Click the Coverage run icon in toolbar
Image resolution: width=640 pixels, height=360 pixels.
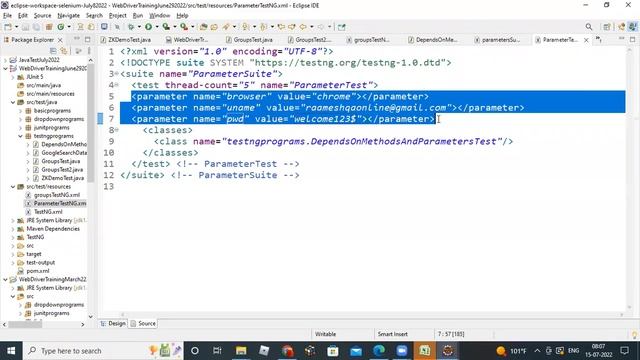pos(166,27)
